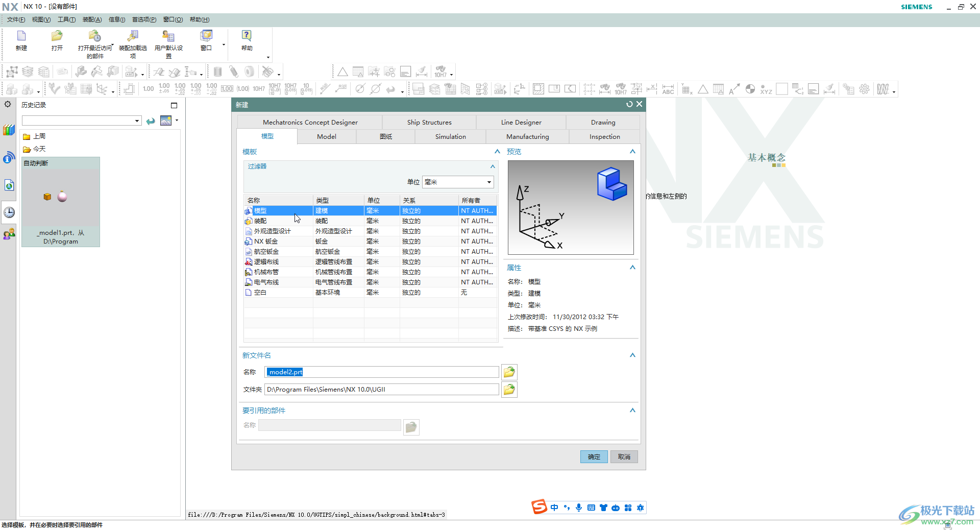Collapse the 新文件名 section
This screenshot has width=980, height=530.
pyautogui.click(x=632, y=355)
